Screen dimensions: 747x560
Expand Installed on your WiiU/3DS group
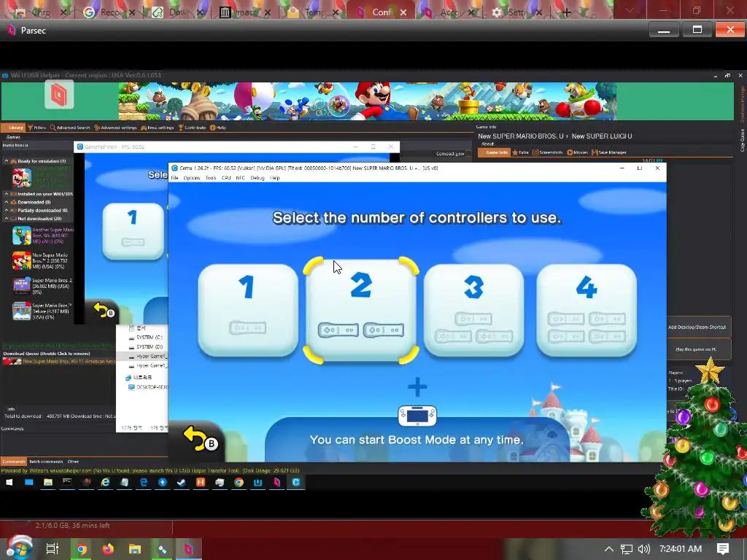(x=7, y=194)
